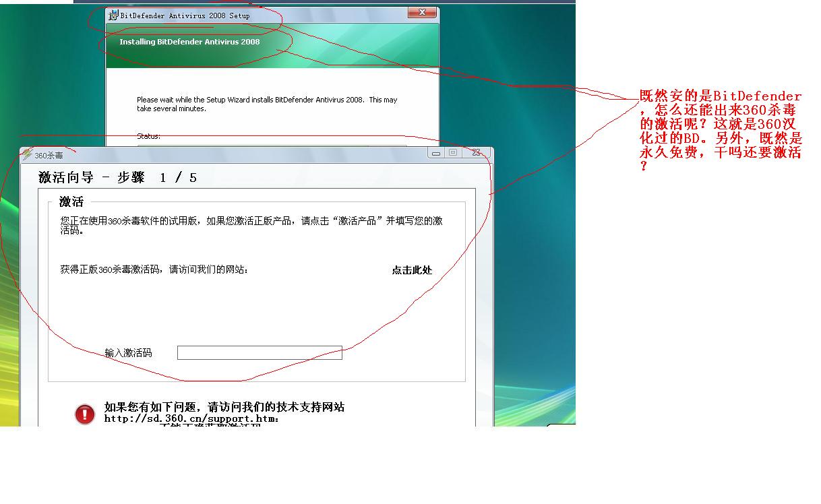Open the sd.360.cn/support.htm support link
The width and height of the screenshot is (821, 504).
(x=191, y=418)
